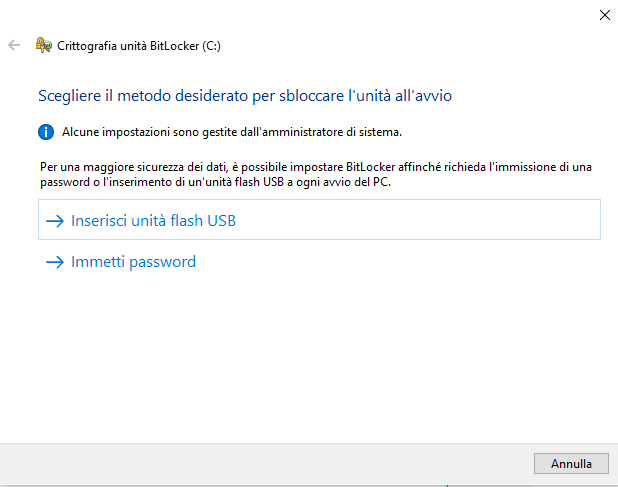618x487 pixels.
Task: Click the blue information circle icon
Action: 46,132
